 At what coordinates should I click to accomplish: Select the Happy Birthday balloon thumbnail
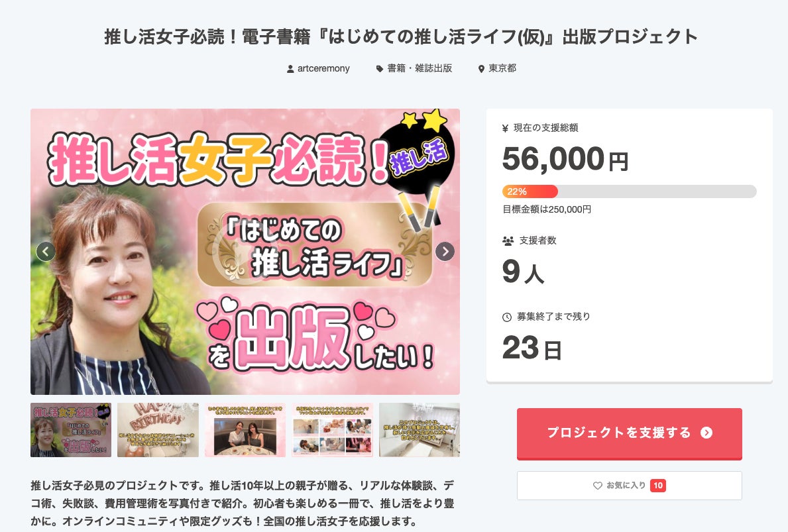(x=158, y=429)
